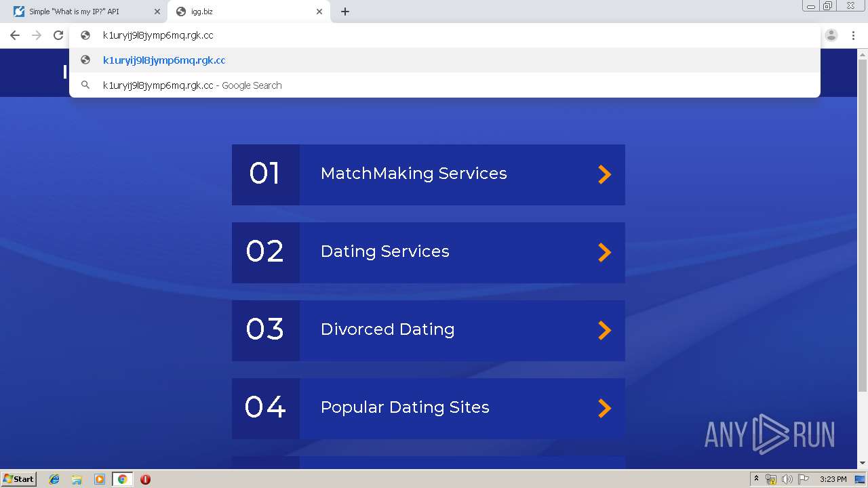Screen dimensions: 868x488
Task: Click the orange chevron beside MatchMaking Services
Action: (604, 174)
